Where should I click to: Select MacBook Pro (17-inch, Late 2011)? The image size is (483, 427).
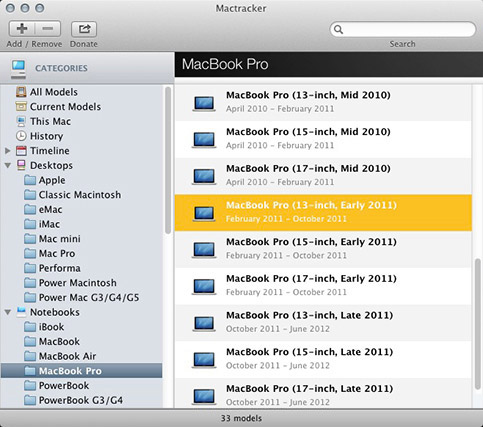(x=323, y=393)
